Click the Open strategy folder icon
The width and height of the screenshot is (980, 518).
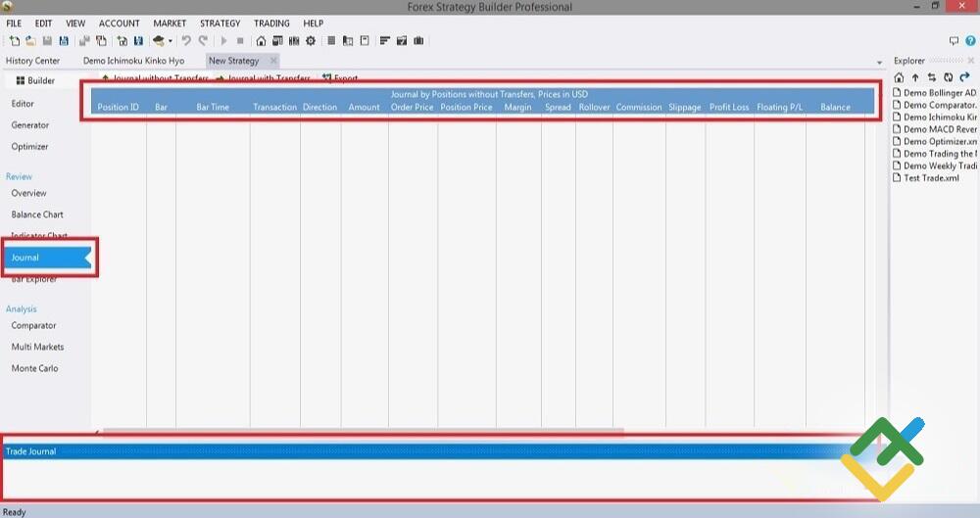pos(30,40)
